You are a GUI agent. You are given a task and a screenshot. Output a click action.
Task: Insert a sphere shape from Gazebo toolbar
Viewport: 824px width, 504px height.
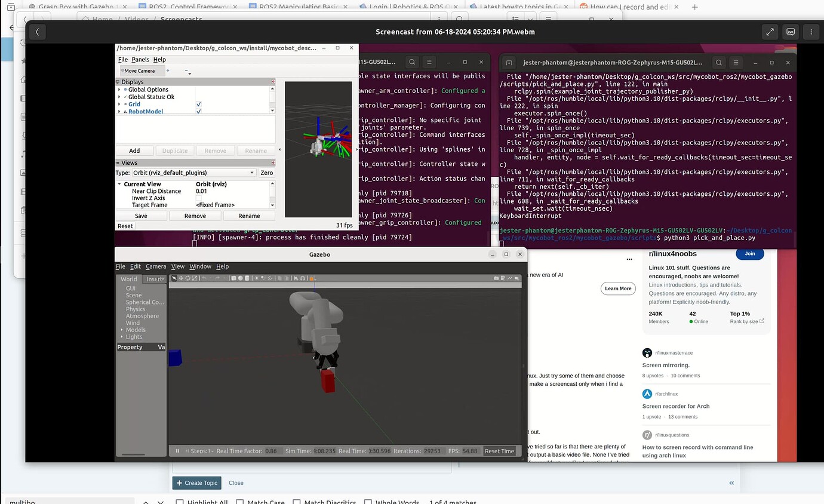coord(239,278)
